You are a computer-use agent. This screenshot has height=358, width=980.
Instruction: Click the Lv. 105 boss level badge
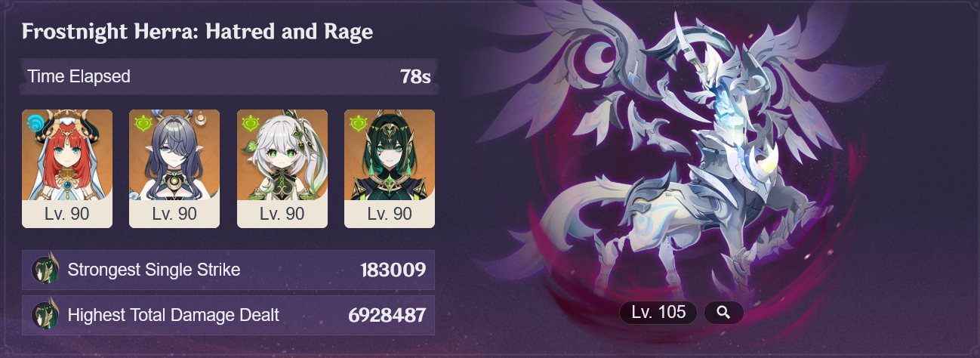(659, 313)
